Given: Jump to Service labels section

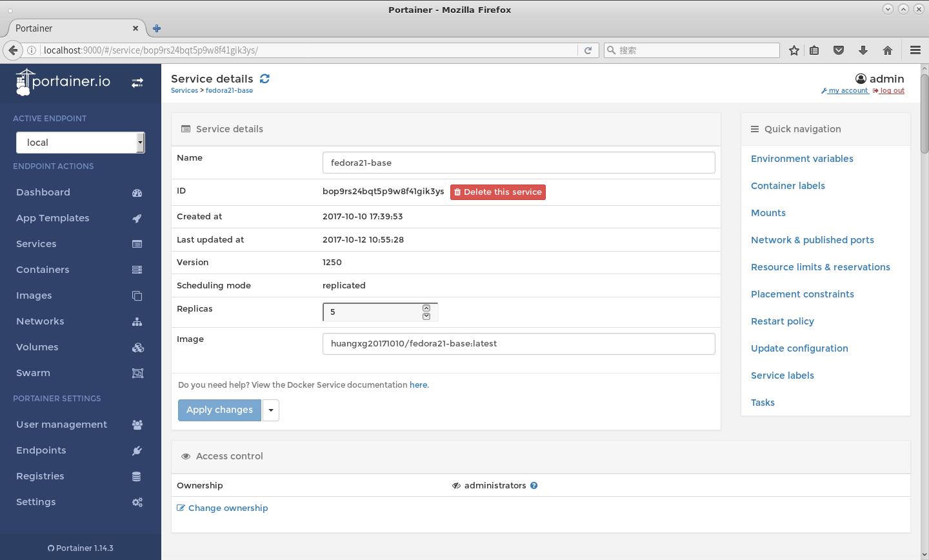Looking at the screenshot, I should click(782, 375).
